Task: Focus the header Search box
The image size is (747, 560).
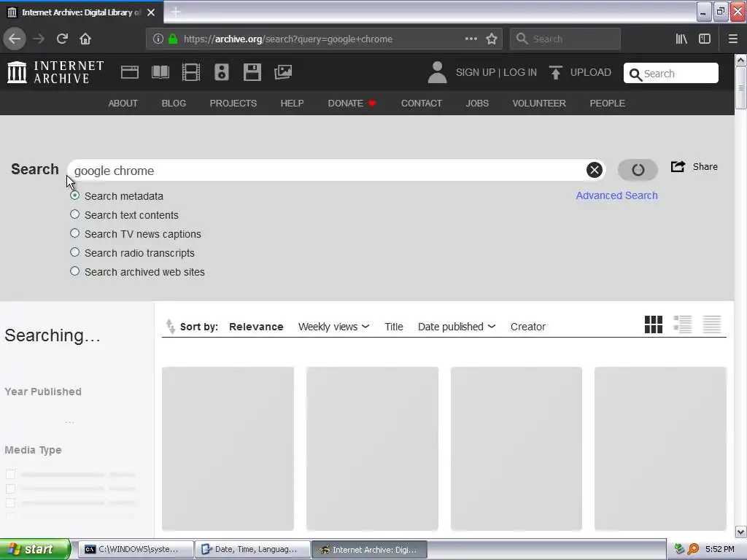Action: [671, 74]
